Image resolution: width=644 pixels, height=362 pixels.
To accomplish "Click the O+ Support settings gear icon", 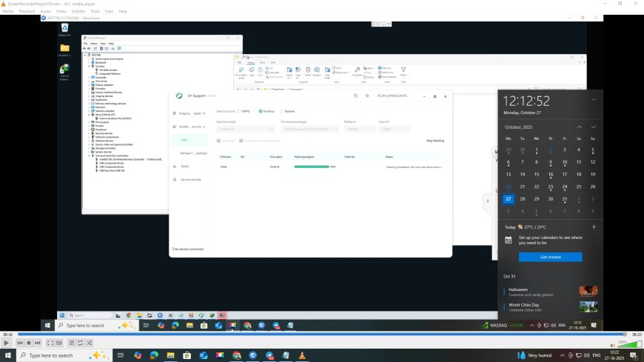I will (367, 95).
